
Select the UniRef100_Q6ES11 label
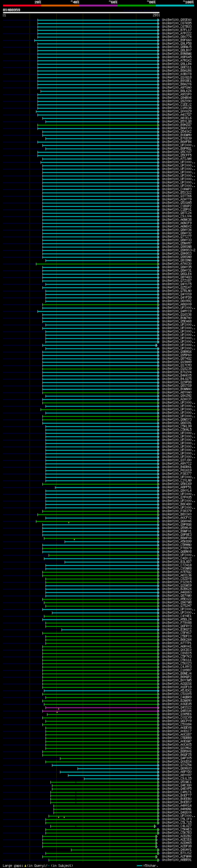click(x=177, y=67)
